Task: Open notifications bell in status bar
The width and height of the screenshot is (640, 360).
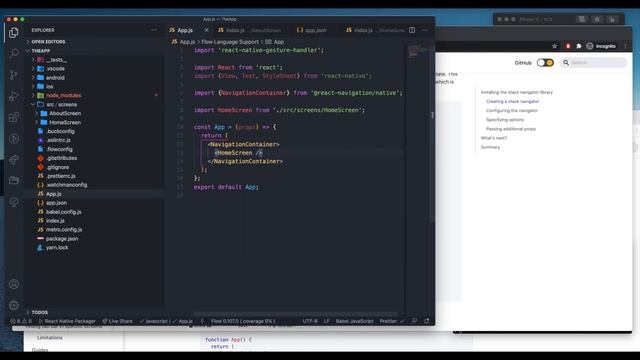Action: click(x=427, y=321)
